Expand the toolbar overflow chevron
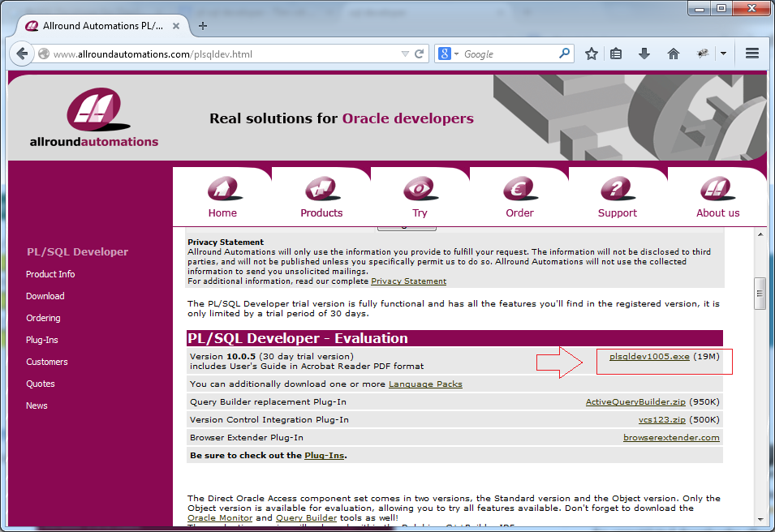Image resolution: width=775 pixels, height=532 pixels. coord(723,53)
